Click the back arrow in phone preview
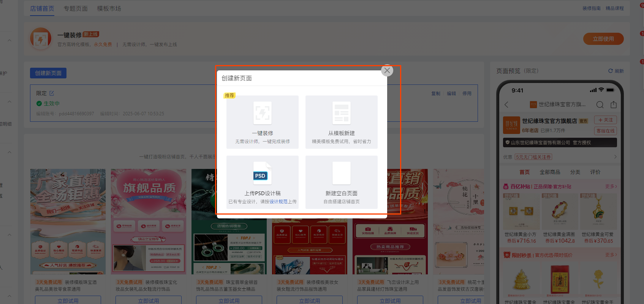Screen dimensions: 644x304 tap(506, 105)
